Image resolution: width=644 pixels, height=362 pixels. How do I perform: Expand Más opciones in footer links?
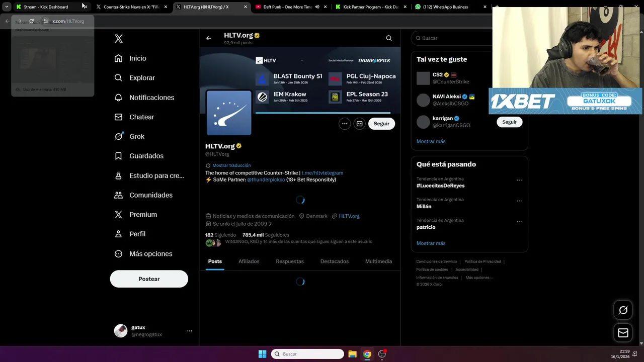(479, 278)
